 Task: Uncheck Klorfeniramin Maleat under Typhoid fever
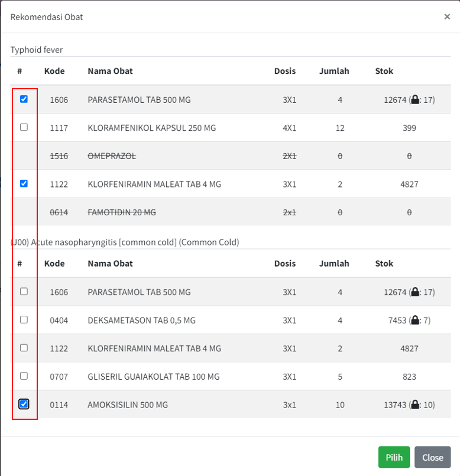24,183
